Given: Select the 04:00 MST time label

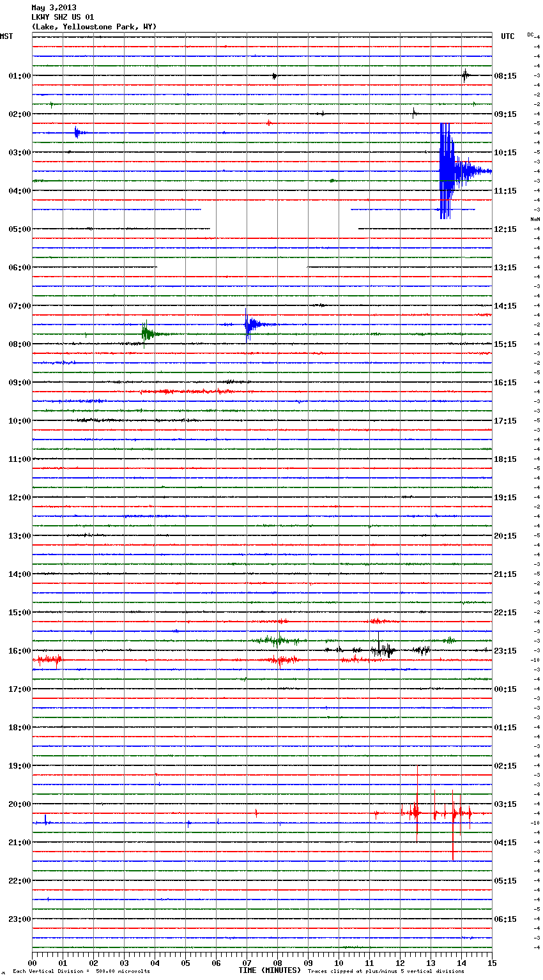Looking at the screenshot, I should pos(19,191).
